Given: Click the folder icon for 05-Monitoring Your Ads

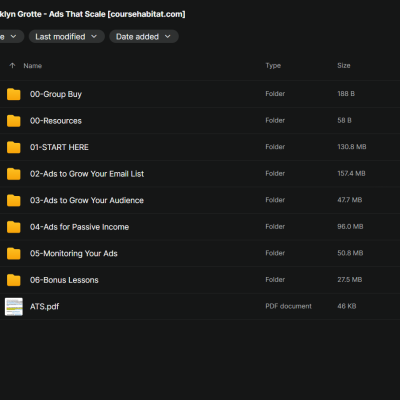Looking at the screenshot, I should [14, 253].
